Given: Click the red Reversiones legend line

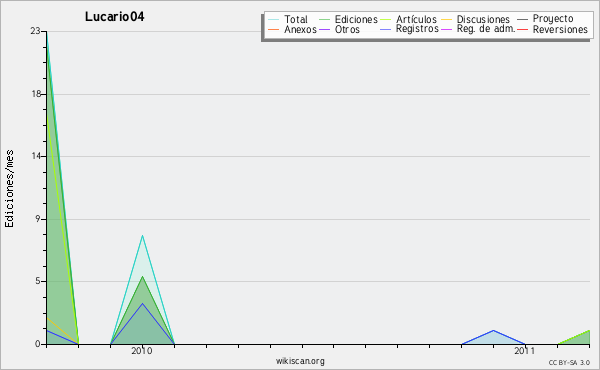Looking at the screenshot, I should tap(522, 29).
